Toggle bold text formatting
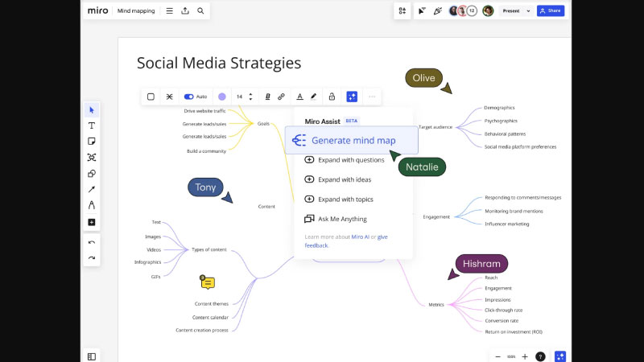644x362 pixels. 267,97
